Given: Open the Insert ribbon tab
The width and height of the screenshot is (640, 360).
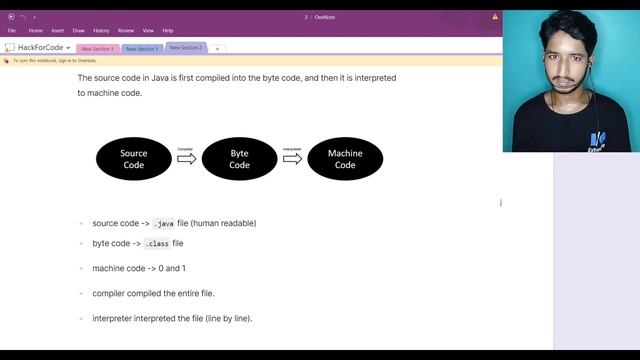Looking at the screenshot, I should coord(58,31).
